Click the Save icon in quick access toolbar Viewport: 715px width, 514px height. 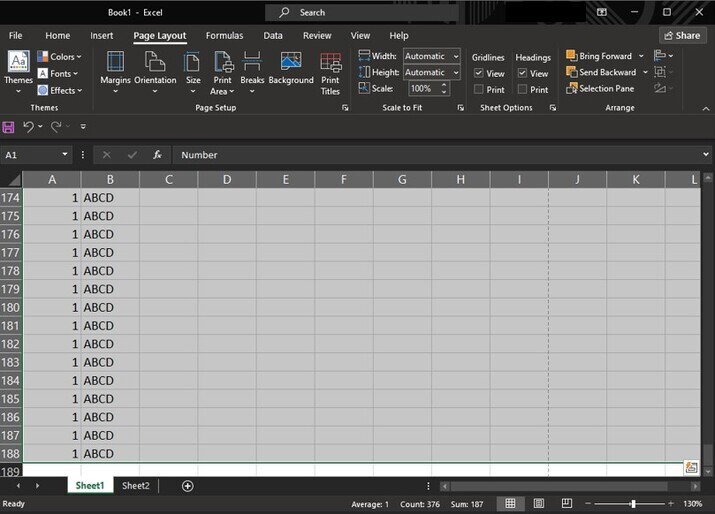(x=9, y=127)
